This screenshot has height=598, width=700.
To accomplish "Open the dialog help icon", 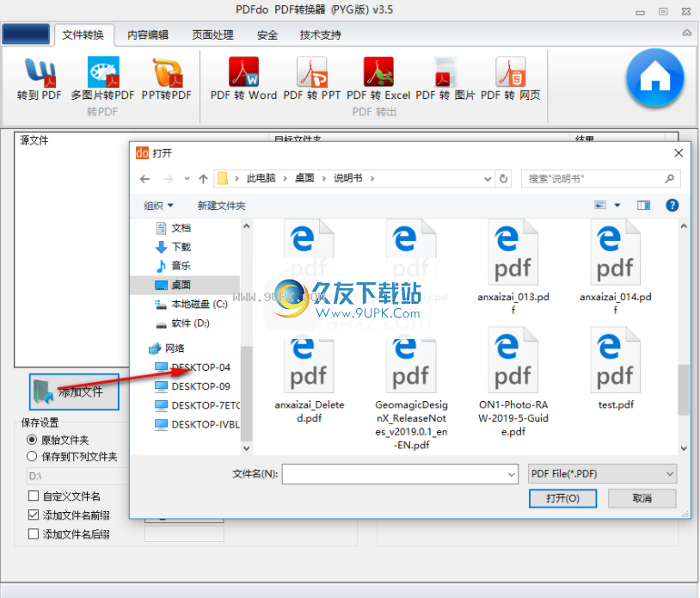I will [672, 205].
